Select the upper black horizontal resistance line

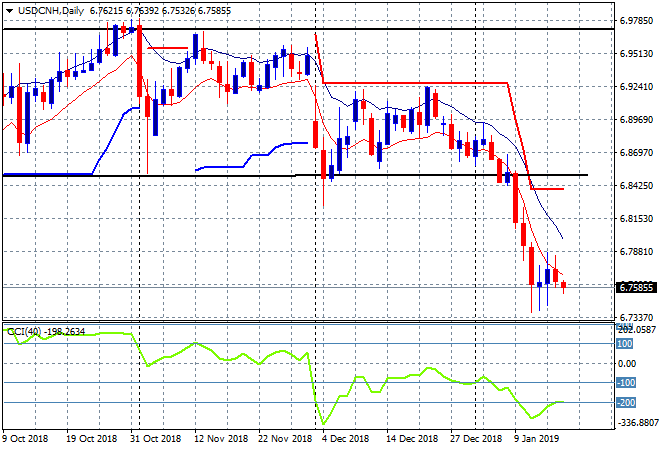(x=308, y=29)
